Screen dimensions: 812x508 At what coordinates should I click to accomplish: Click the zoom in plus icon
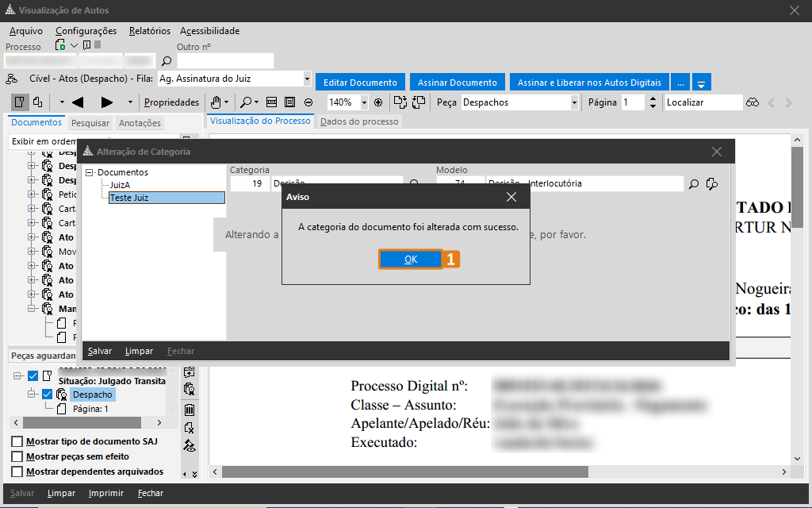tap(378, 102)
